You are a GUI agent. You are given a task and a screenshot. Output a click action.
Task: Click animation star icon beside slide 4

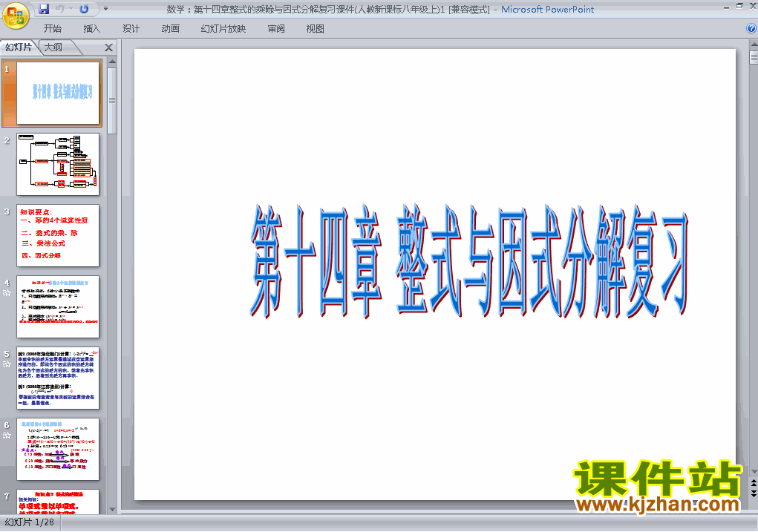(7, 293)
